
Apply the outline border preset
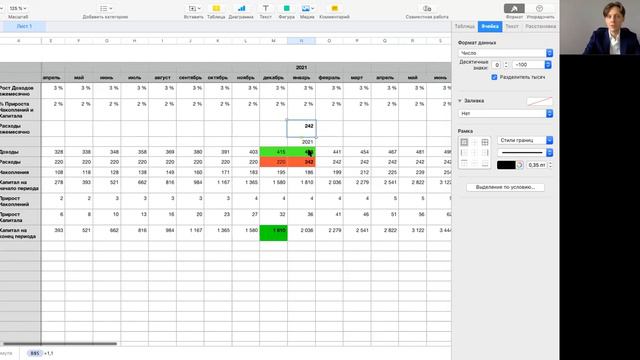pyautogui.click(x=464, y=142)
